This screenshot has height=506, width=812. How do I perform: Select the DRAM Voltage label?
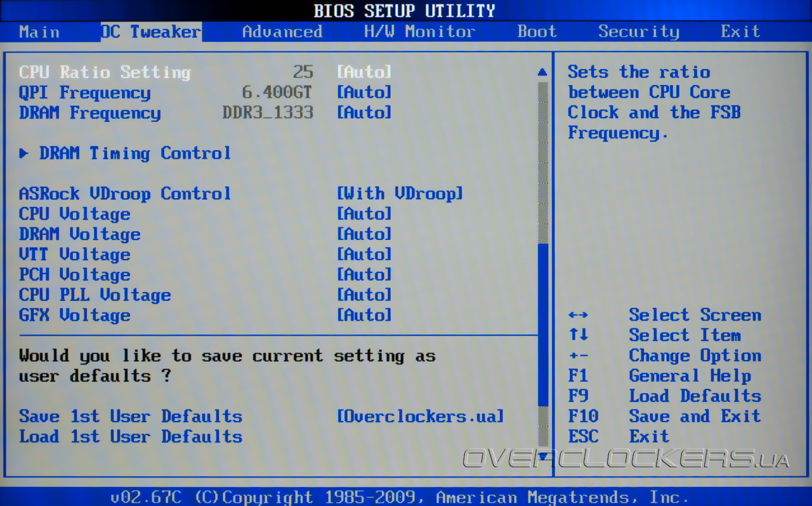click(80, 234)
